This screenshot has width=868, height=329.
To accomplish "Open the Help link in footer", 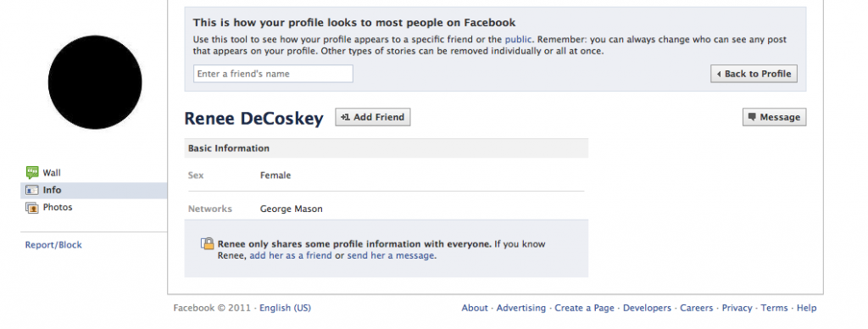I will (x=807, y=308).
